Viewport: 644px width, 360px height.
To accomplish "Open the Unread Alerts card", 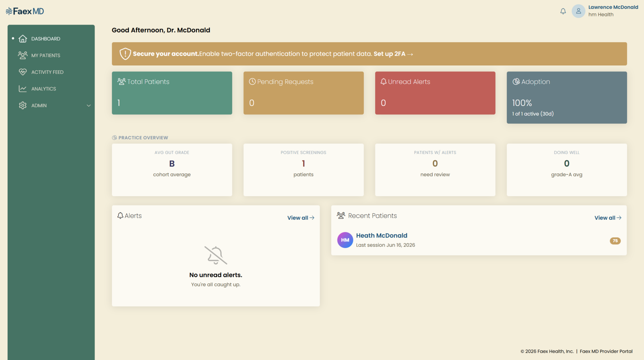I will (435, 93).
